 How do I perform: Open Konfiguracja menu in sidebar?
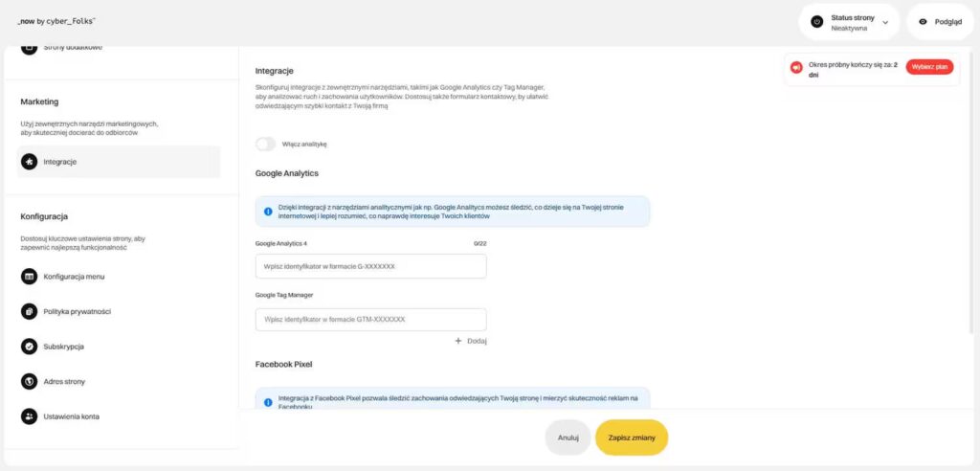pyautogui.click(x=74, y=277)
